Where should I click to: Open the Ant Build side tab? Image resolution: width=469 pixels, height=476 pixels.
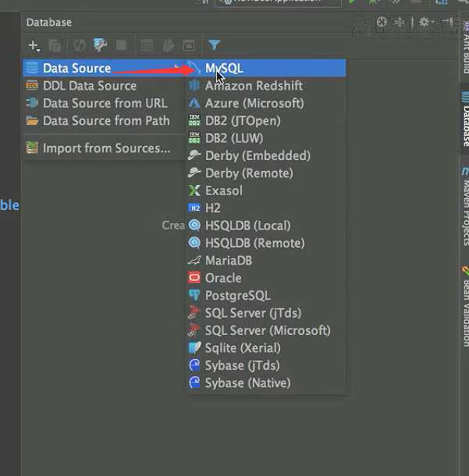tap(465, 47)
